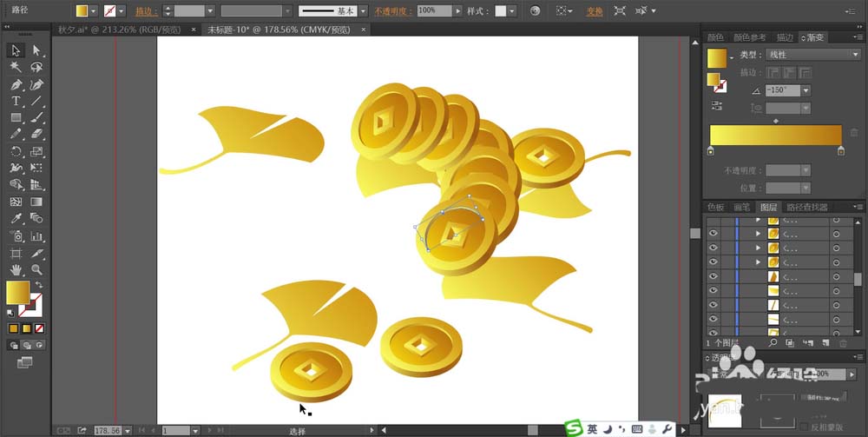Open the Gradient panel flyout menu
Image resolution: width=868 pixels, height=437 pixels.
858,37
